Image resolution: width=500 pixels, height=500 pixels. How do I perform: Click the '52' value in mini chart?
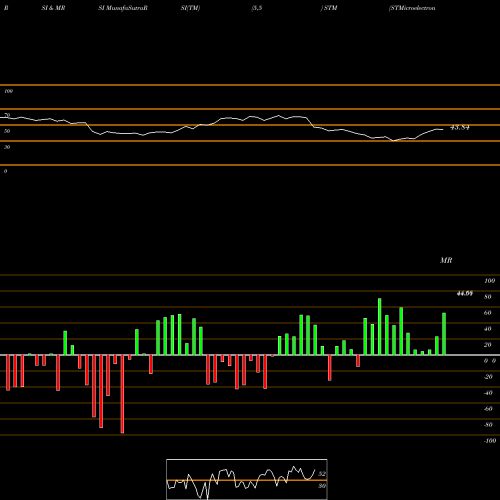pyautogui.click(x=322, y=474)
